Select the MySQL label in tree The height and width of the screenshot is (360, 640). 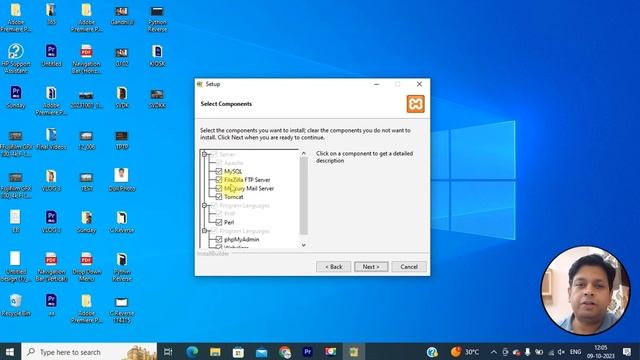[233, 171]
